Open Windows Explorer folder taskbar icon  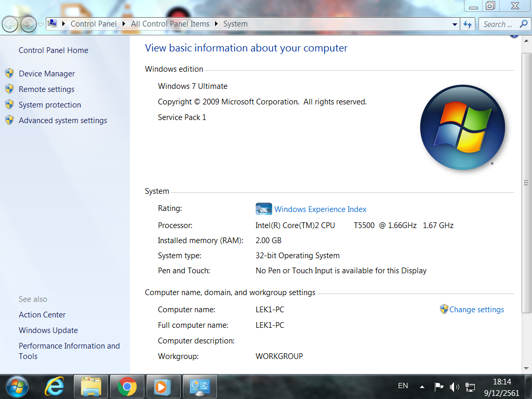coord(91,387)
